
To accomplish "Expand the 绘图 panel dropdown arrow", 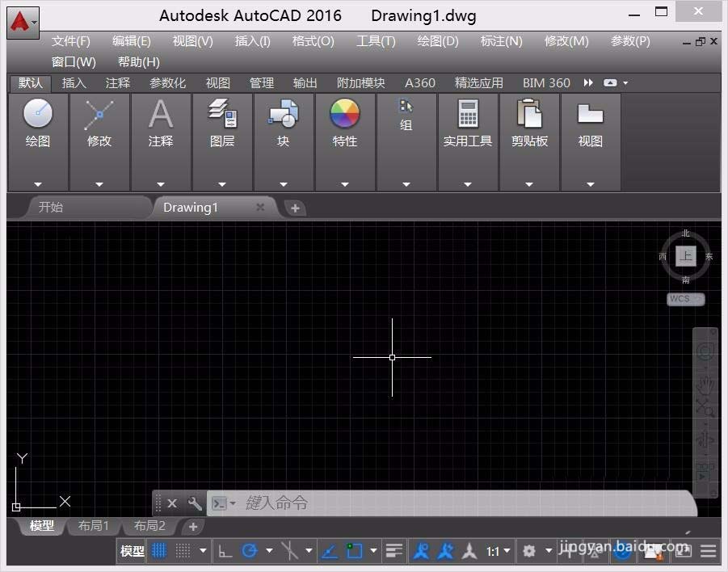I will tap(37, 183).
